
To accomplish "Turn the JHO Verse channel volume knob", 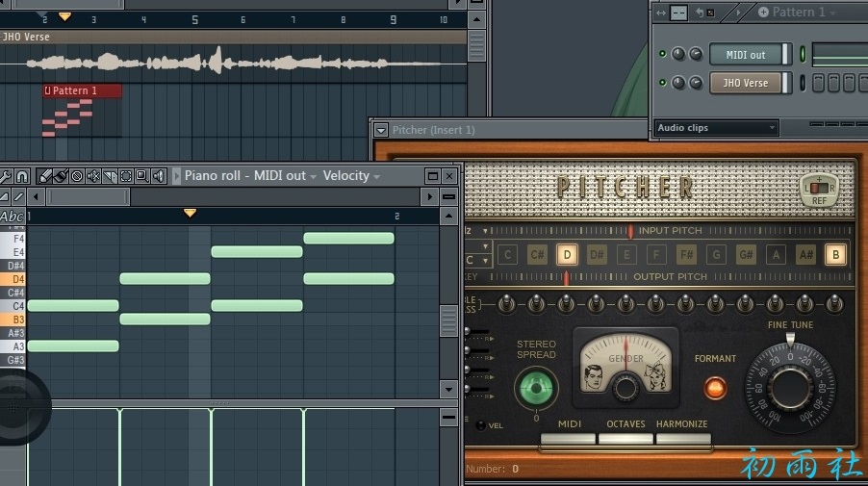I will pyautogui.click(x=696, y=83).
